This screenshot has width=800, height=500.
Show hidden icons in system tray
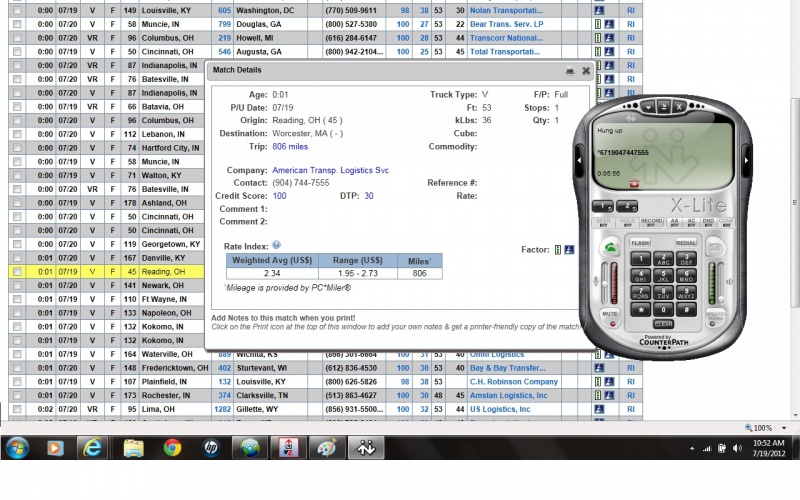tap(692, 448)
